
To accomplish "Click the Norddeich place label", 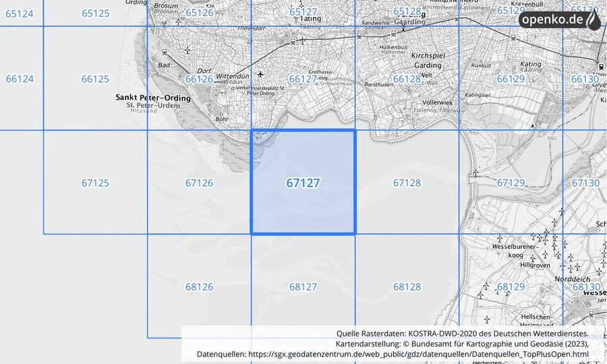I will tap(573, 279).
